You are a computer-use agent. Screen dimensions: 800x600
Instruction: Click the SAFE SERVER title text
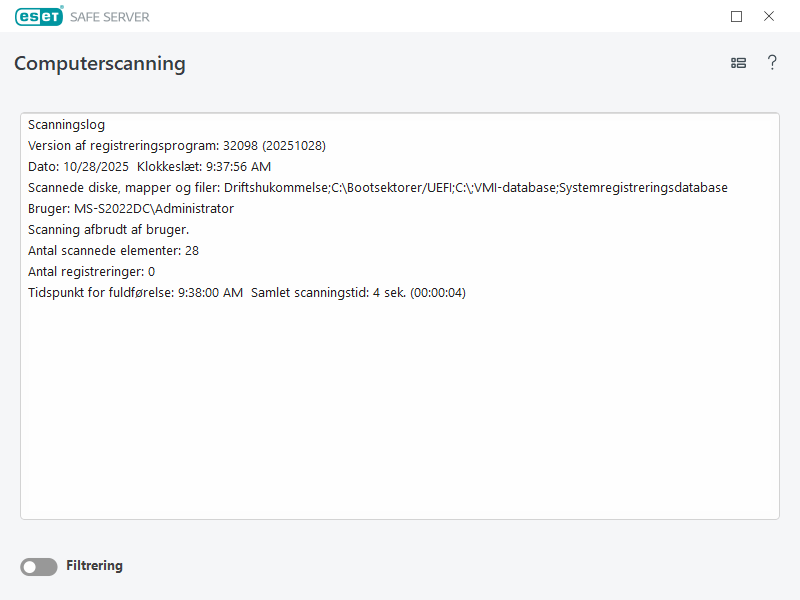[x=112, y=16]
